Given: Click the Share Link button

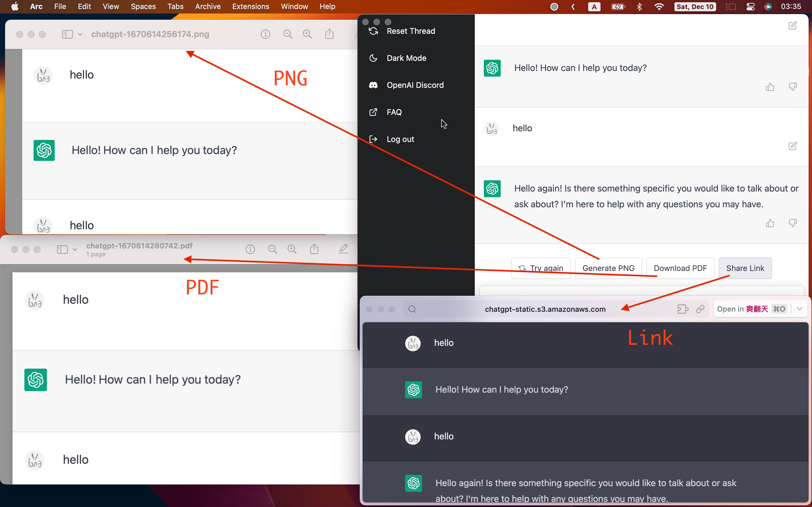Looking at the screenshot, I should pyautogui.click(x=745, y=268).
